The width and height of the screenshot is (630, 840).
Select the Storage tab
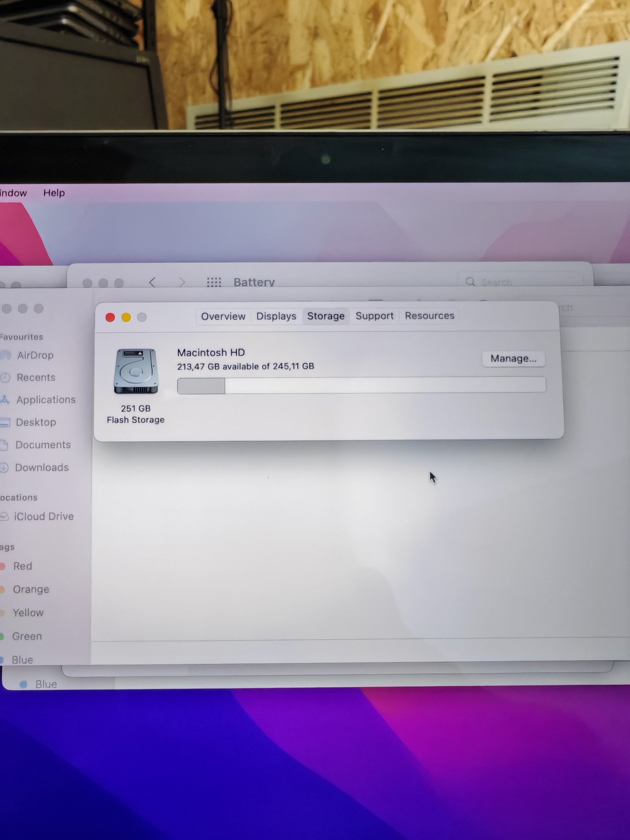pos(326,316)
